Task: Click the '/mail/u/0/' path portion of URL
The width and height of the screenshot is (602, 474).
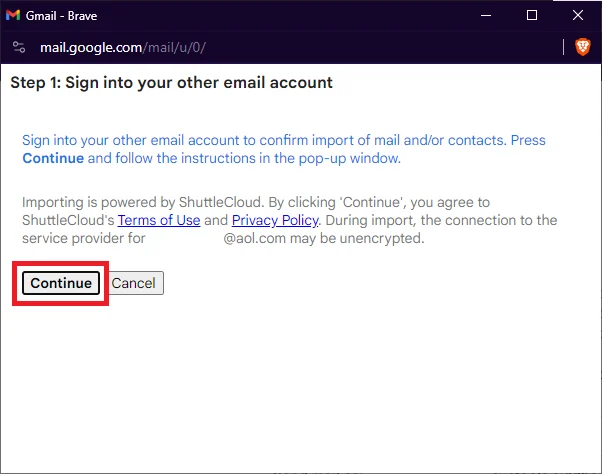Action: click(x=174, y=48)
